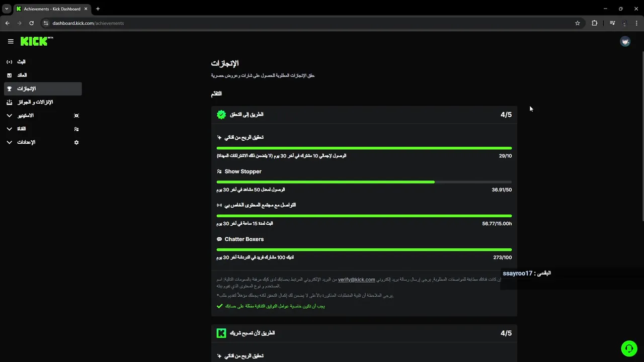Viewport: 644px width, 362px height.
Task: Bookmark this page with the star icon
Action: pos(578,23)
